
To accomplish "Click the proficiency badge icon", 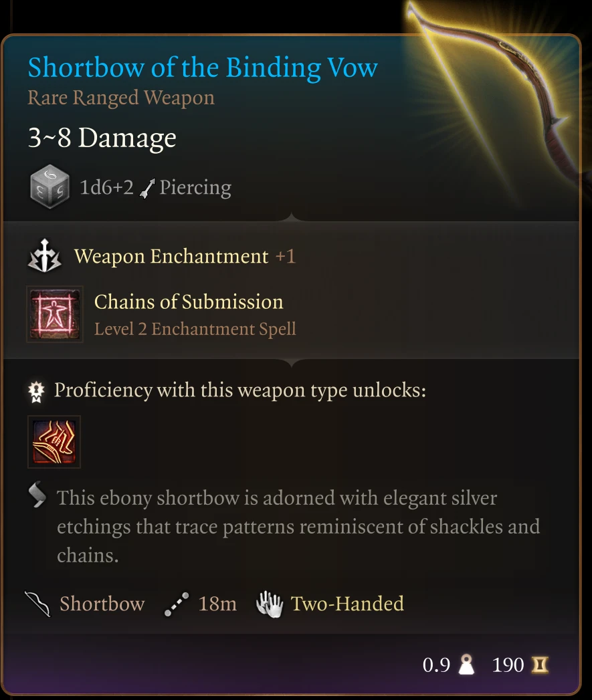I will (36, 392).
